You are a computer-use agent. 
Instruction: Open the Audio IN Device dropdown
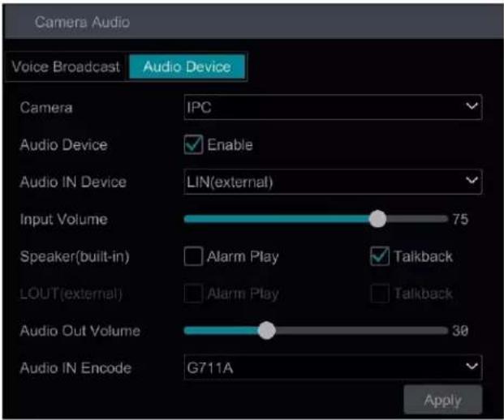(333, 182)
